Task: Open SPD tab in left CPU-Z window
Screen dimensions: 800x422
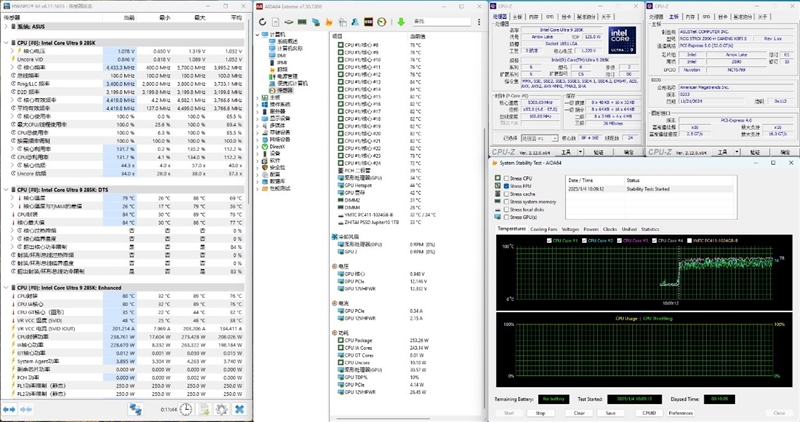Action: [549, 17]
